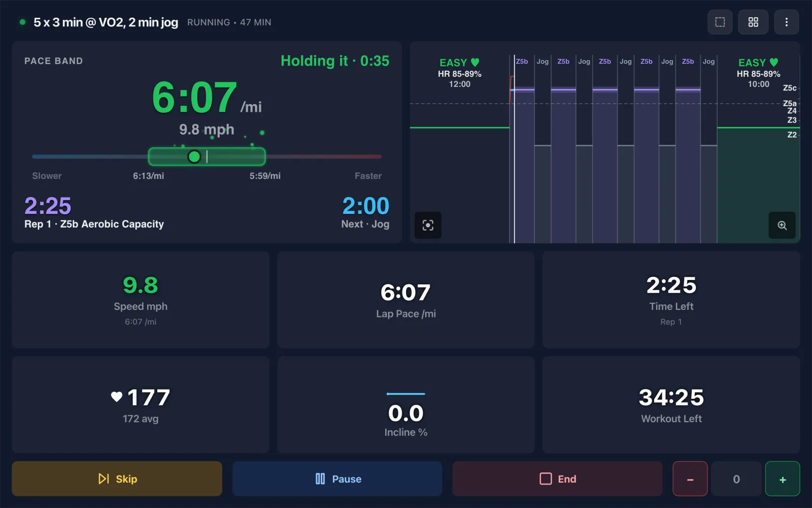Open the Incline % tile

tap(405, 404)
